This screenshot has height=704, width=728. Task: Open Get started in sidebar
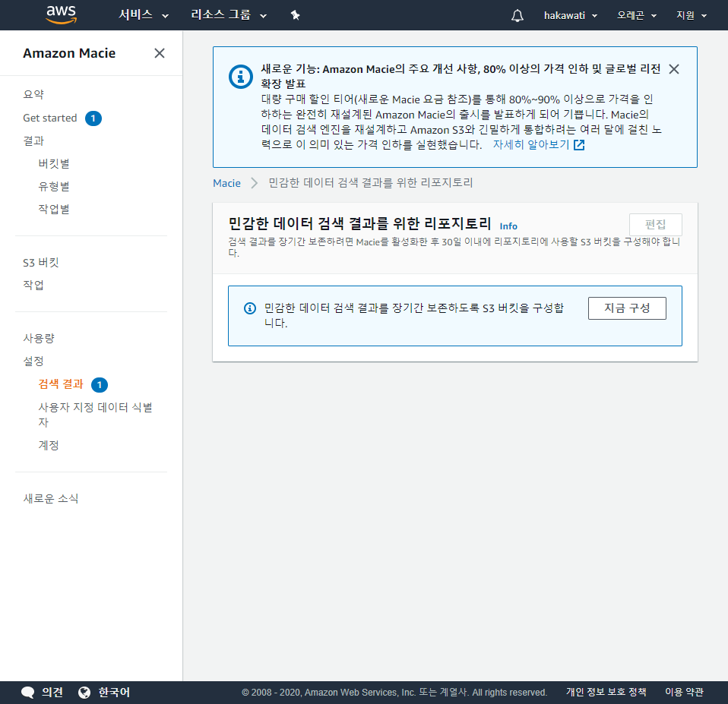tap(49, 118)
